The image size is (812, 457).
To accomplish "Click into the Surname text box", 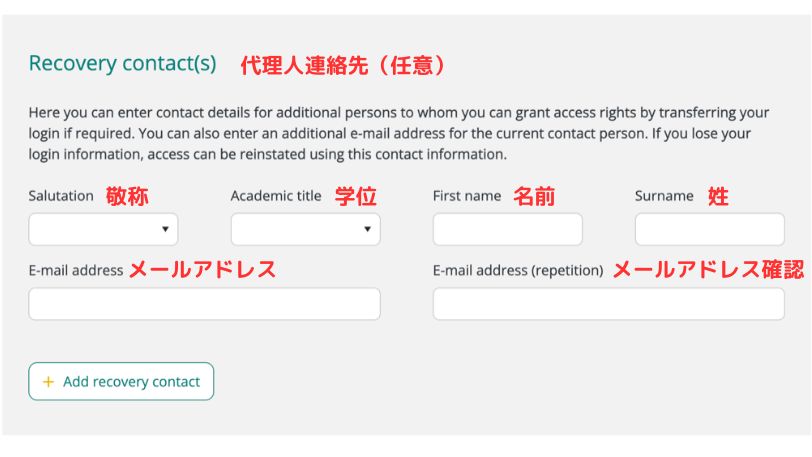I will [x=709, y=230].
